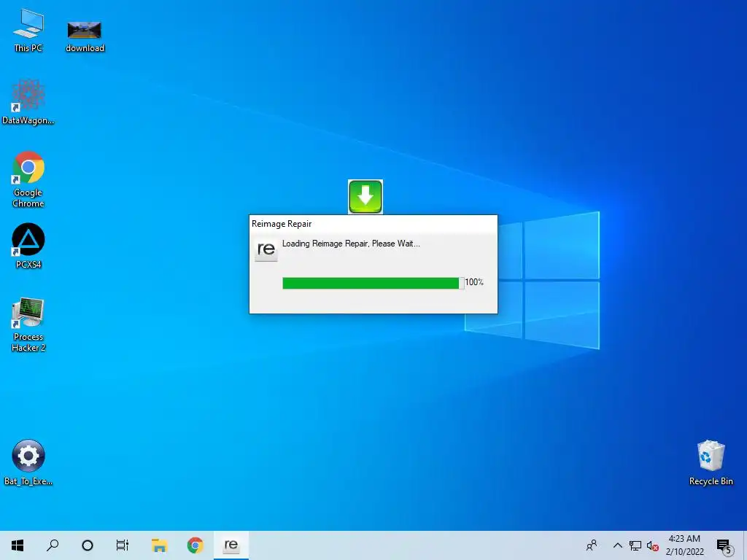Click the 're' logo in Reimage dialog

click(266, 249)
